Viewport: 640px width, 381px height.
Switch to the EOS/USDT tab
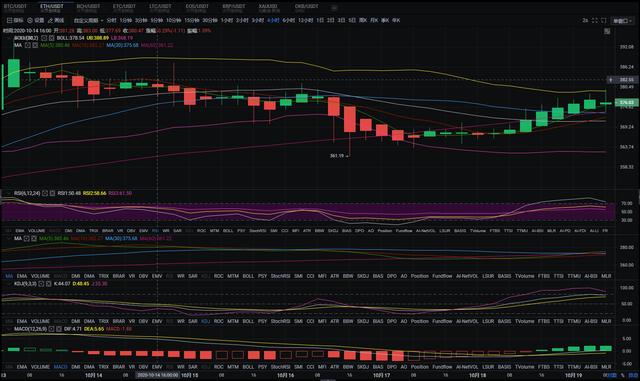pos(197,7)
